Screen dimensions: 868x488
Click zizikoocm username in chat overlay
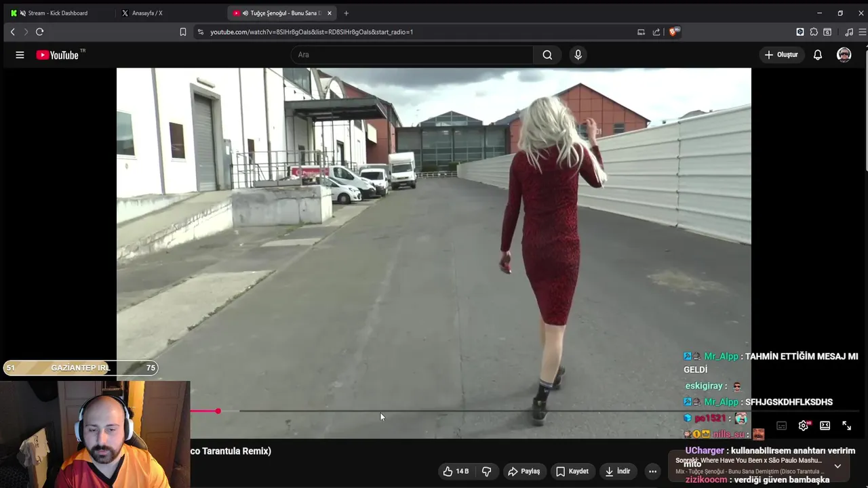click(x=706, y=480)
